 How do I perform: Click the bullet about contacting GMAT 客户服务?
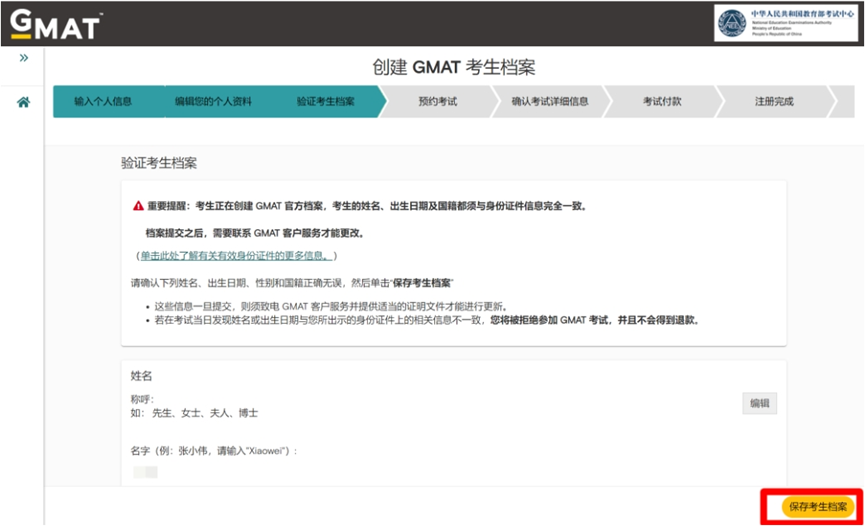tap(331, 307)
